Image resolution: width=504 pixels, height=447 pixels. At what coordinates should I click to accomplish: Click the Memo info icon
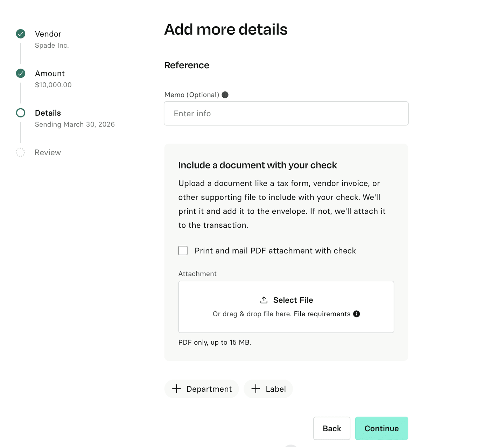[225, 95]
